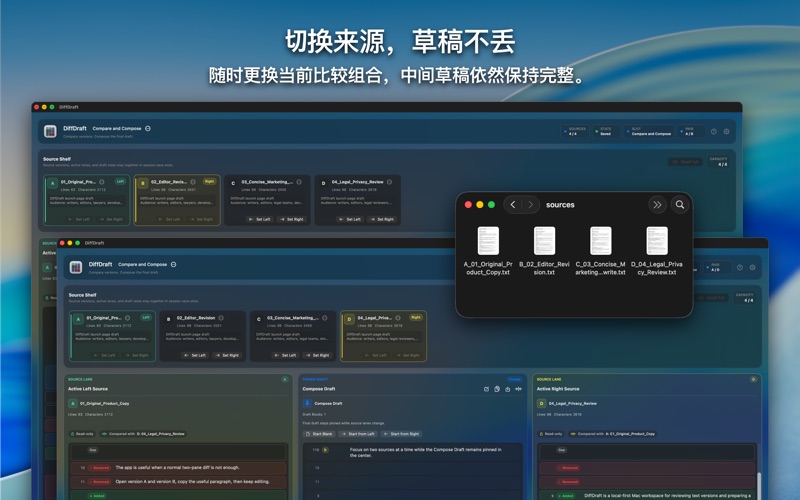This screenshot has width=800, height=500.
Task: Click the info icon on the 02_Editor_Revision card in the front window
Action: (221, 318)
